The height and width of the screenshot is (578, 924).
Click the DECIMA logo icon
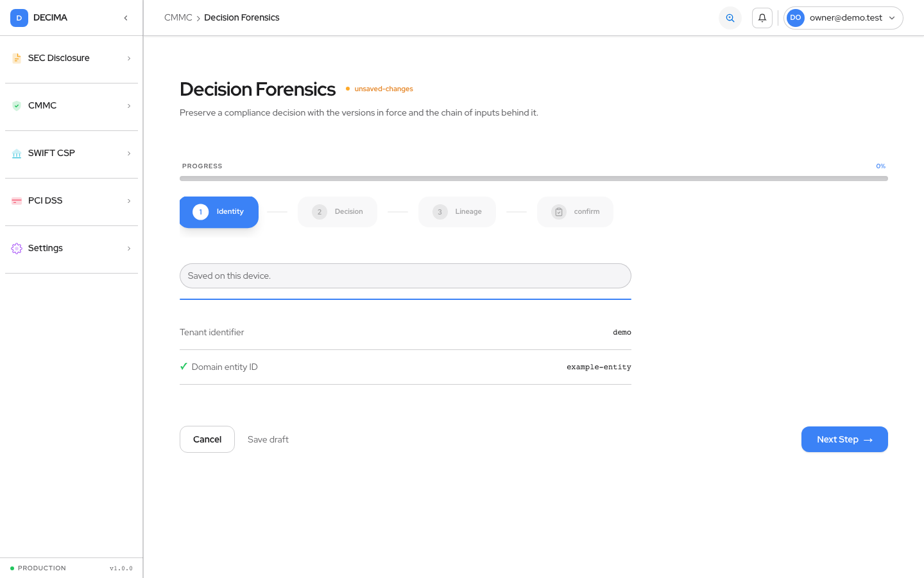coord(19,18)
